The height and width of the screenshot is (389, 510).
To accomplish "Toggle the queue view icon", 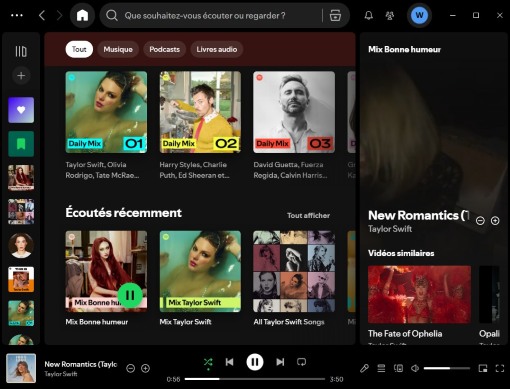I will (381, 368).
